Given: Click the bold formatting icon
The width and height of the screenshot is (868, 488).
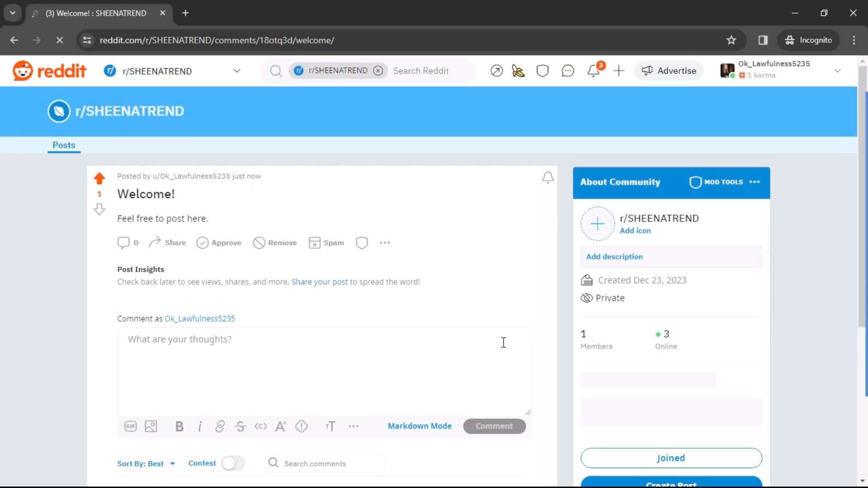Looking at the screenshot, I should coord(179,426).
